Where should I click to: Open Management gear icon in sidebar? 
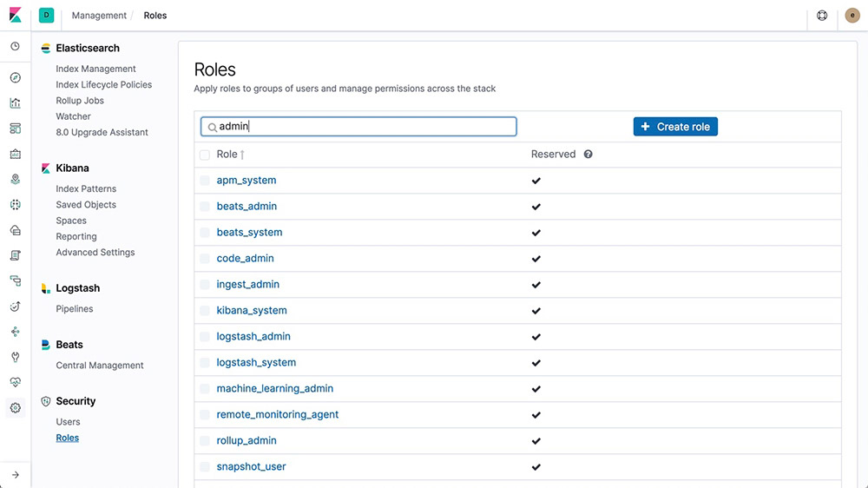[x=16, y=408]
